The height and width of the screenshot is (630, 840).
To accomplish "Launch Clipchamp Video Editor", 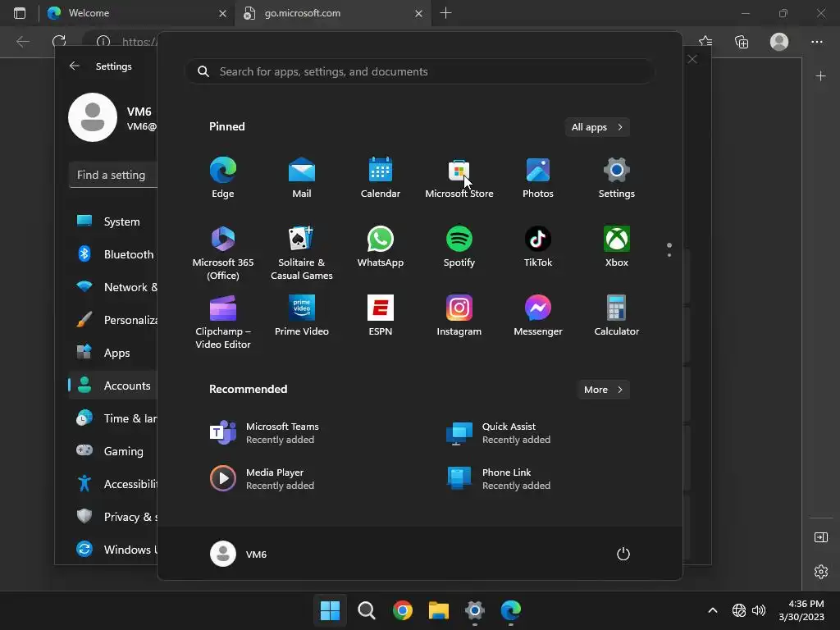I will tap(223, 322).
